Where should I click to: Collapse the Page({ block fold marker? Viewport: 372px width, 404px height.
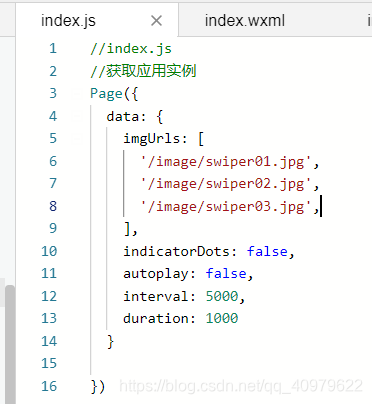pos(77,94)
